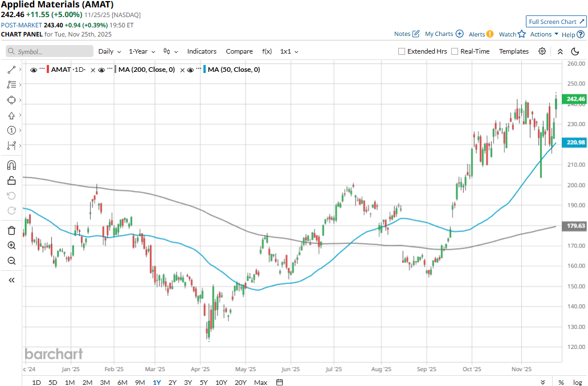The image size is (588, 386).
Task: Delete drawings with the trash icon
Action: (11, 230)
